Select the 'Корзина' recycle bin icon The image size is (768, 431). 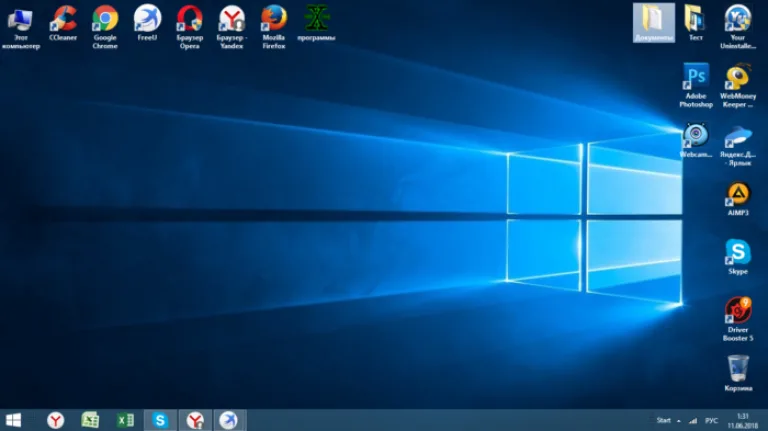pyautogui.click(x=738, y=374)
